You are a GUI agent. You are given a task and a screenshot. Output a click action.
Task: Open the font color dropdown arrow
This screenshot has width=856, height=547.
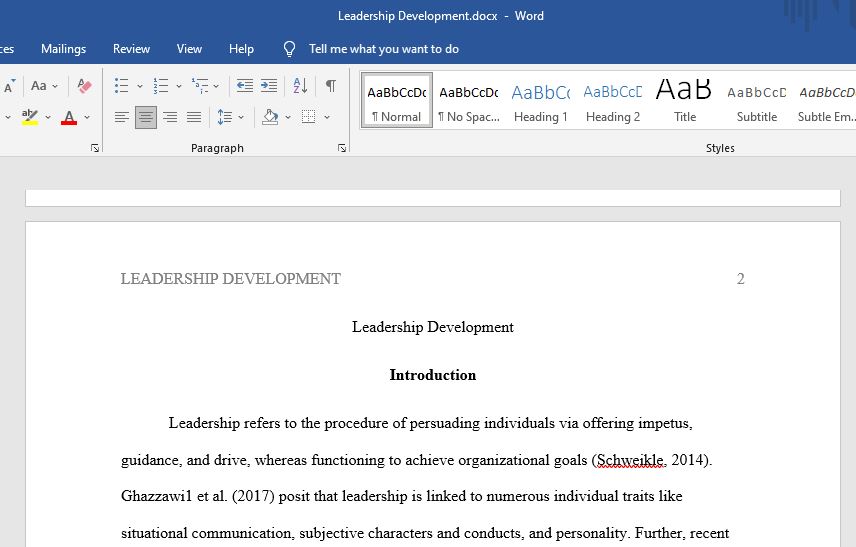[x=87, y=117]
